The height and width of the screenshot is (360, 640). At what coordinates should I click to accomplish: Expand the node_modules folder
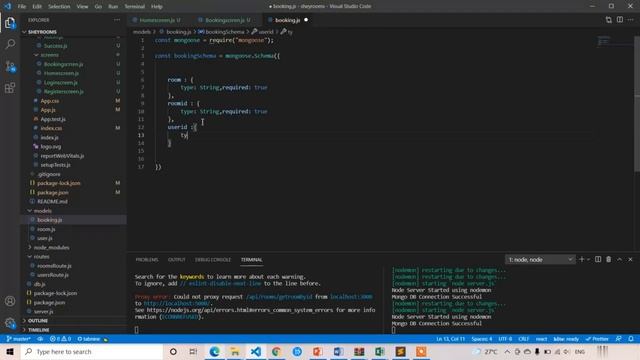click(51, 247)
